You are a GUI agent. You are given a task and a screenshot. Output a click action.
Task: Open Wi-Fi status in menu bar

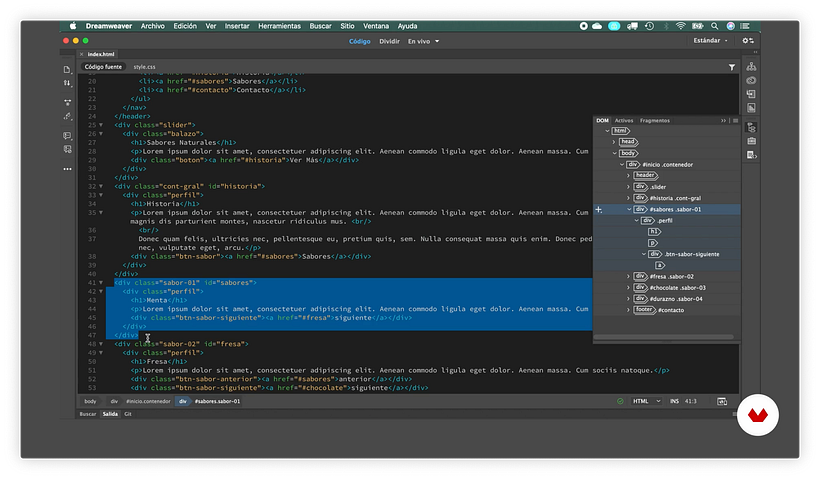(x=680, y=26)
